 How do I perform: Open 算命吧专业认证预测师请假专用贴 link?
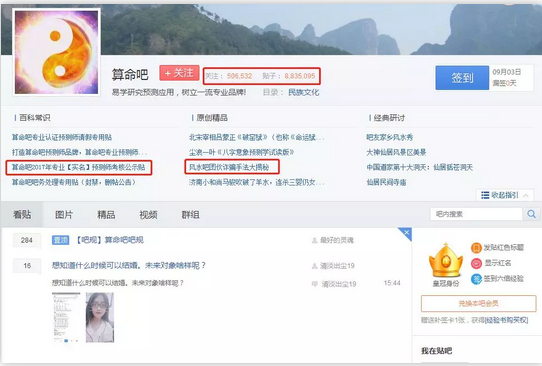[x=62, y=137]
